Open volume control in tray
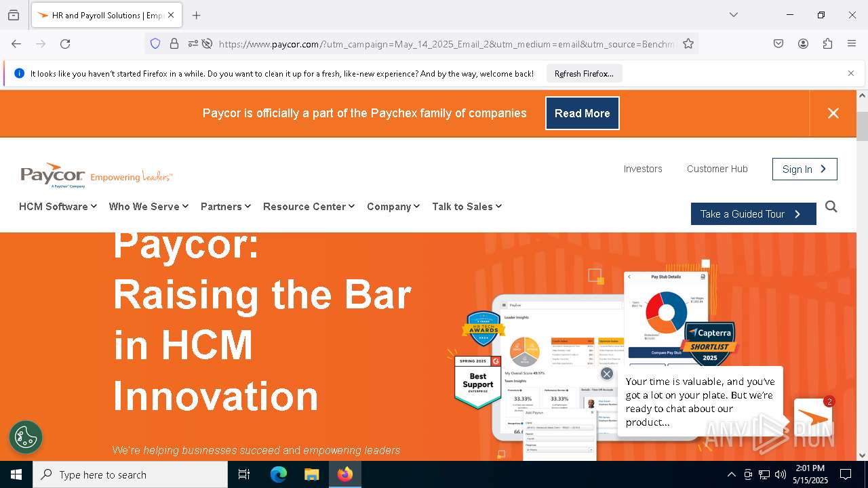 [781, 474]
